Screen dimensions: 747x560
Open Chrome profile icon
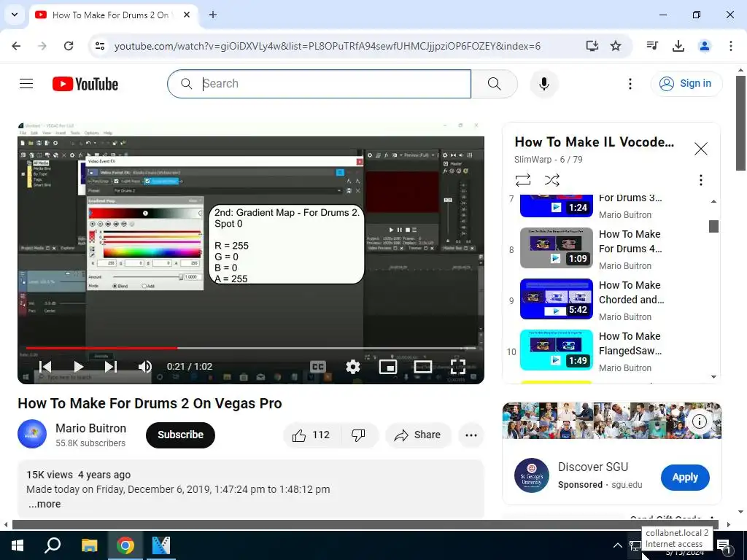pyautogui.click(x=705, y=46)
